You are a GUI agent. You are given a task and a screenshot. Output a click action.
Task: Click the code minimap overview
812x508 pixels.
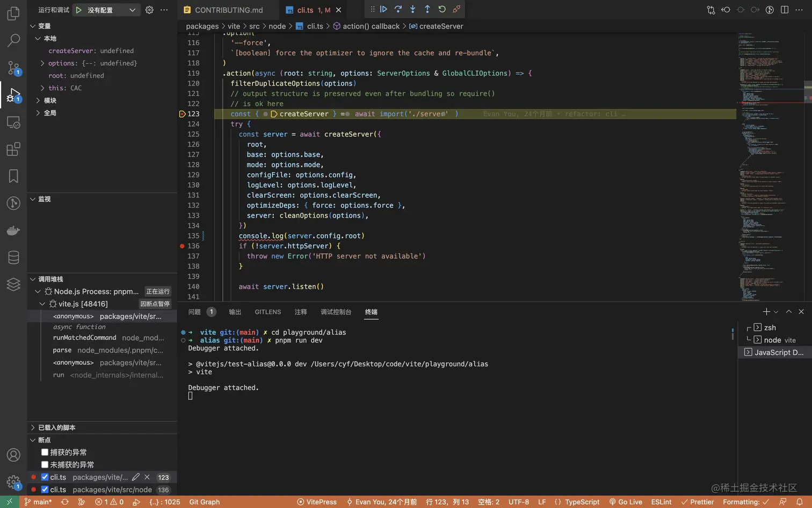(x=770, y=166)
